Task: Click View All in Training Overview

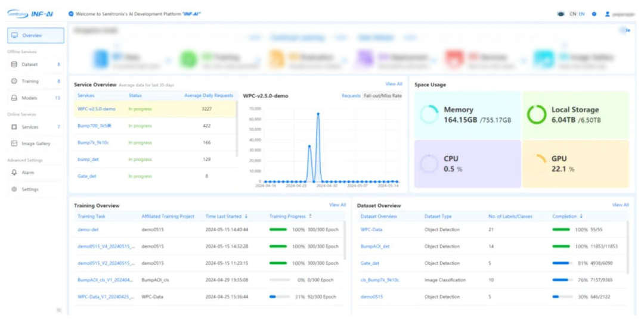Action: pyautogui.click(x=338, y=205)
